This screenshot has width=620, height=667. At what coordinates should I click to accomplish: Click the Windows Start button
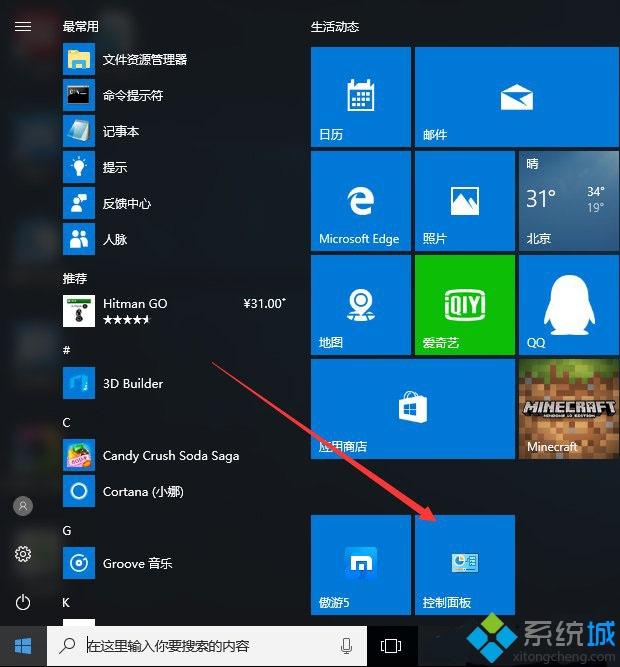point(23,646)
